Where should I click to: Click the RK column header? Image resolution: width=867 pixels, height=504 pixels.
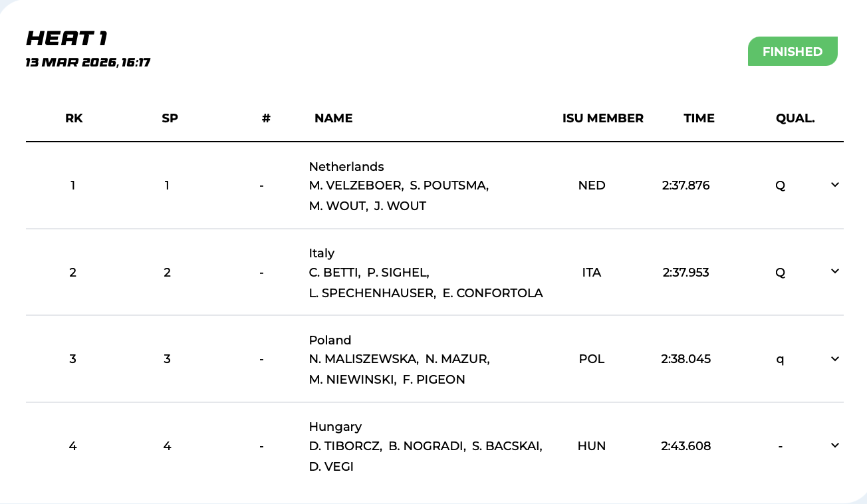click(74, 118)
